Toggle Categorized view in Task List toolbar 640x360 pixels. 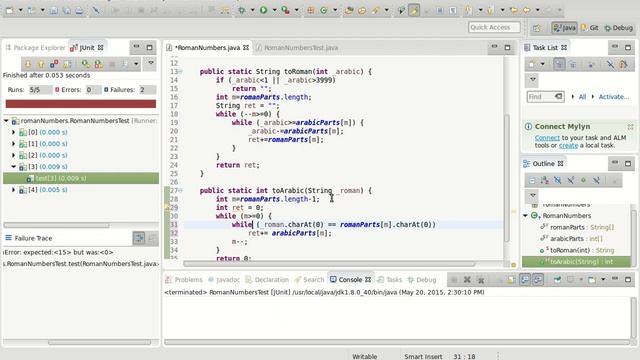[x=559, y=64]
